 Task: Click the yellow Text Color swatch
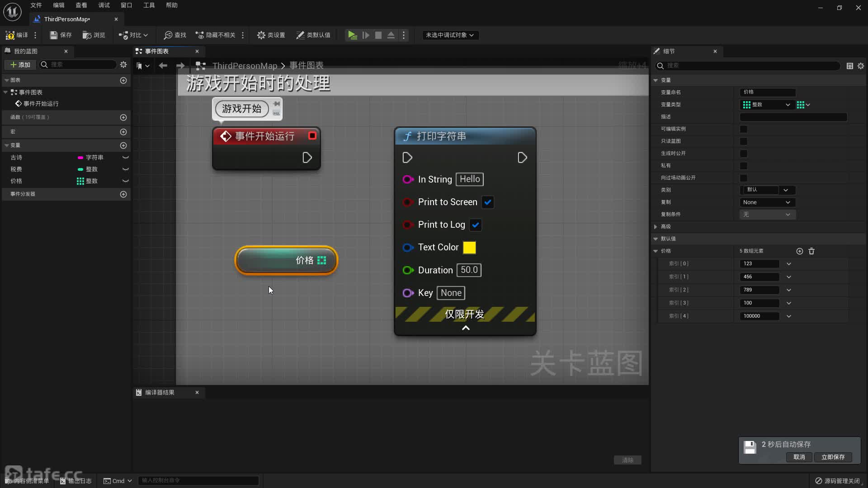(469, 247)
